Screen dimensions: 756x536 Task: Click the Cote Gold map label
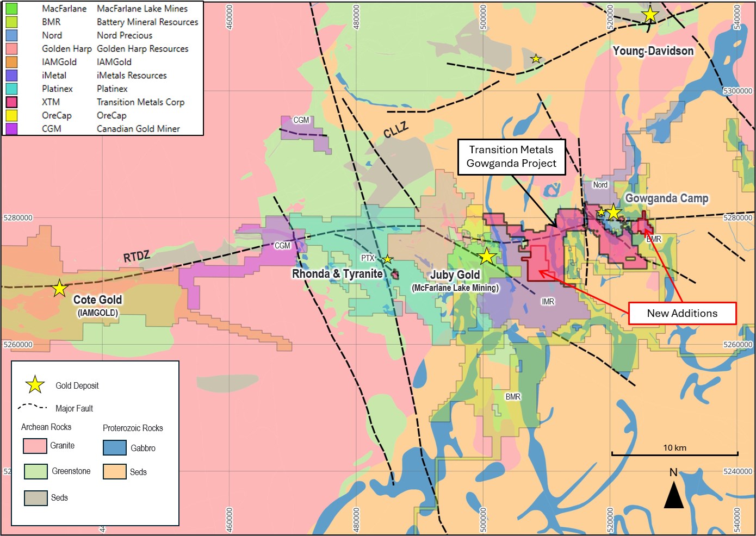98,300
